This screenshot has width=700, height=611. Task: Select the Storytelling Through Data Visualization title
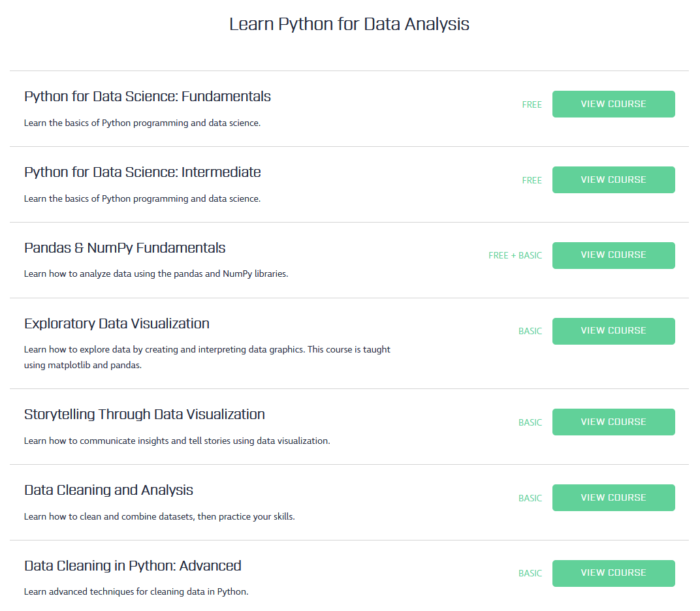[144, 415]
